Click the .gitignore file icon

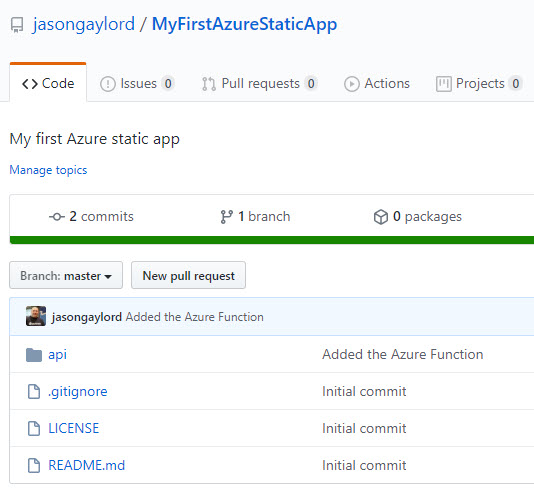34,391
